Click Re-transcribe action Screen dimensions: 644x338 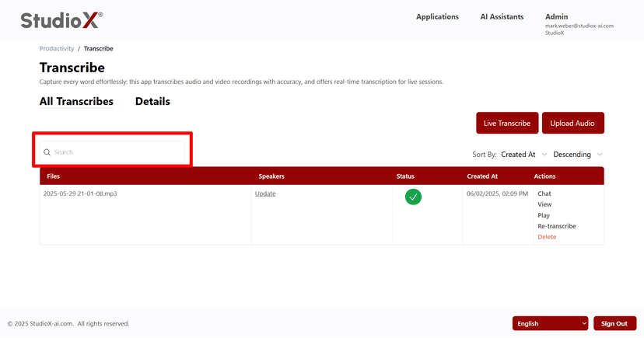coord(557,226)
